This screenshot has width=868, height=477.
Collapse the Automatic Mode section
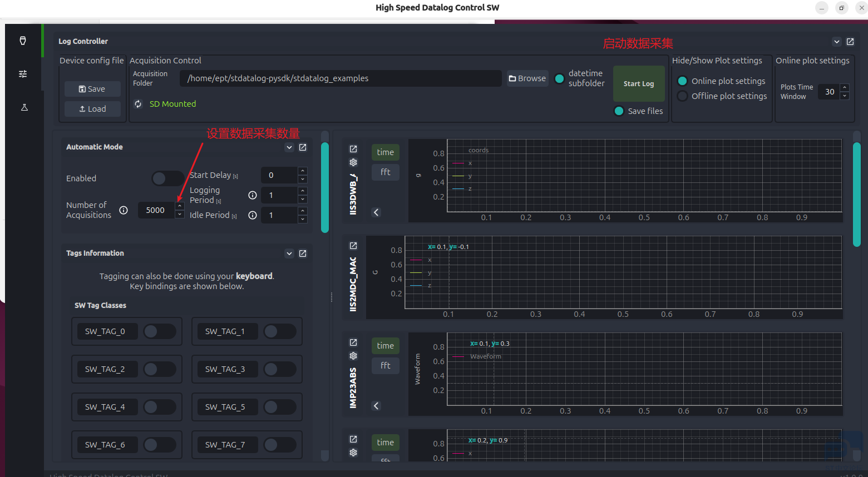(x=289, y=147)
